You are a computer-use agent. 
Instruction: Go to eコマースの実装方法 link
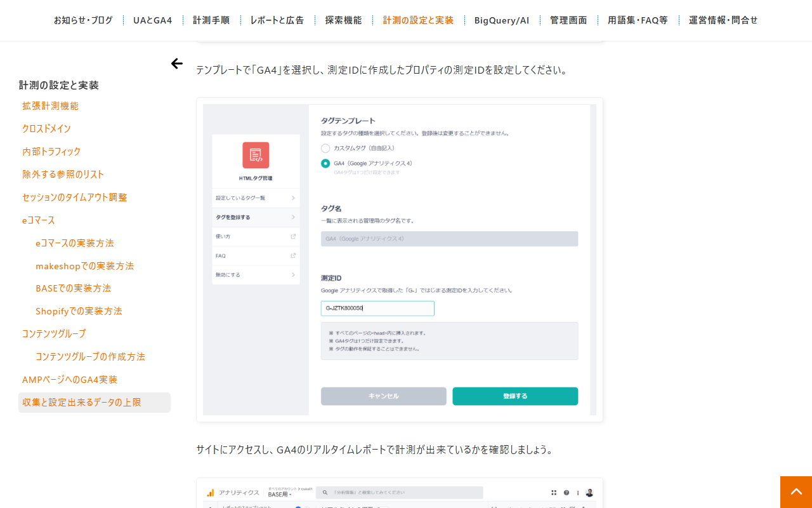(75, 243)
